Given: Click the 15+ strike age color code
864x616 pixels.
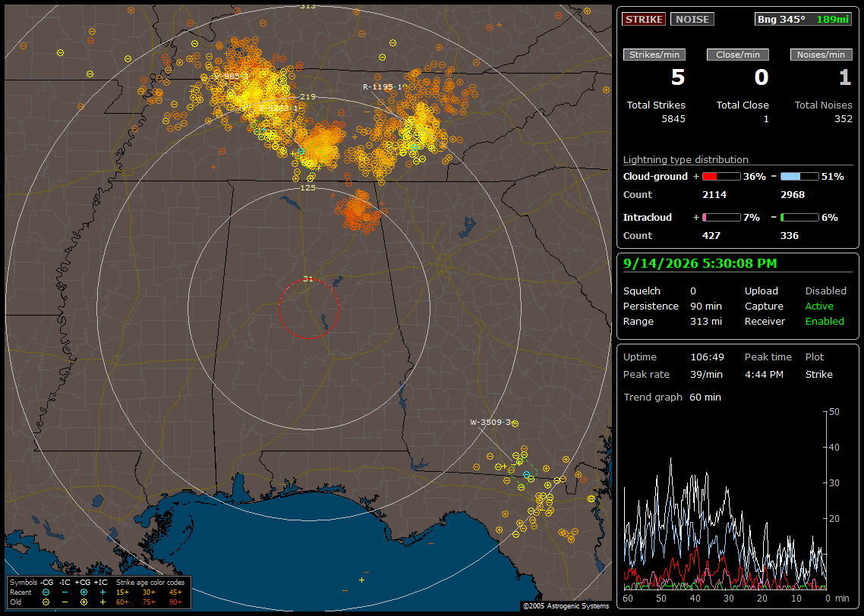Looking at the screenshot, I should click(x=122, y=592).
